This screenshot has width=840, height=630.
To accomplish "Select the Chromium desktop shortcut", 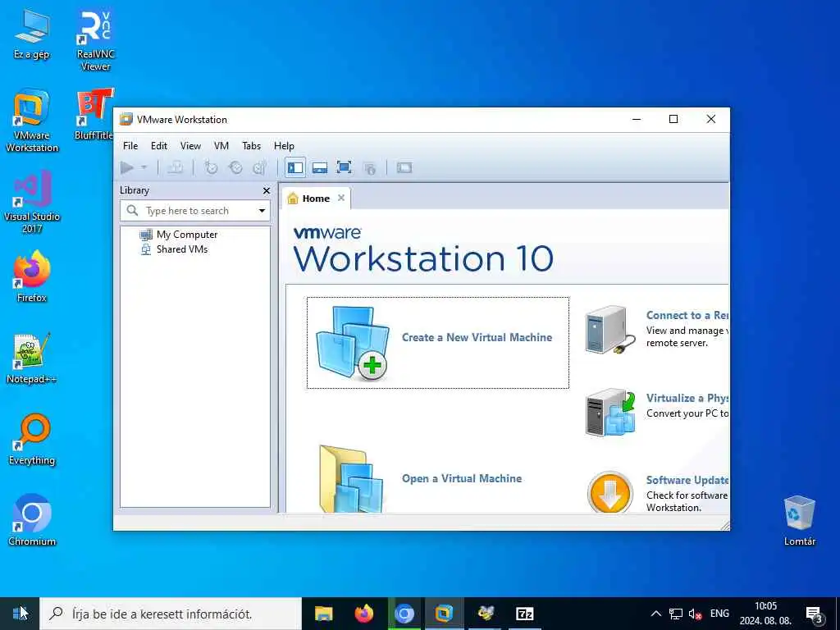I will (32, 521).
